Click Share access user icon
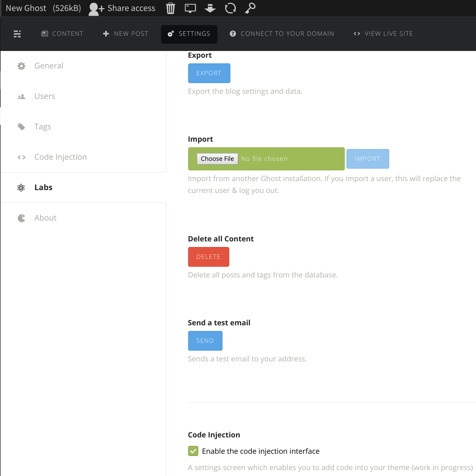The width and height of the screenshot is (476, 476). [x=96, y=9]
